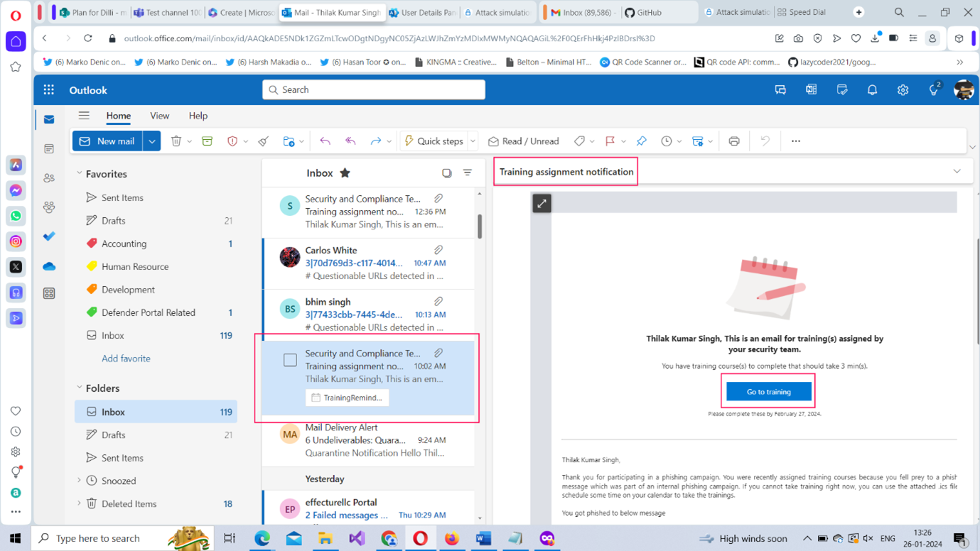Image resolution: width=980 pixels, height=551 pixels.
Task: Switch to the View tab
Action: point(159,116)
